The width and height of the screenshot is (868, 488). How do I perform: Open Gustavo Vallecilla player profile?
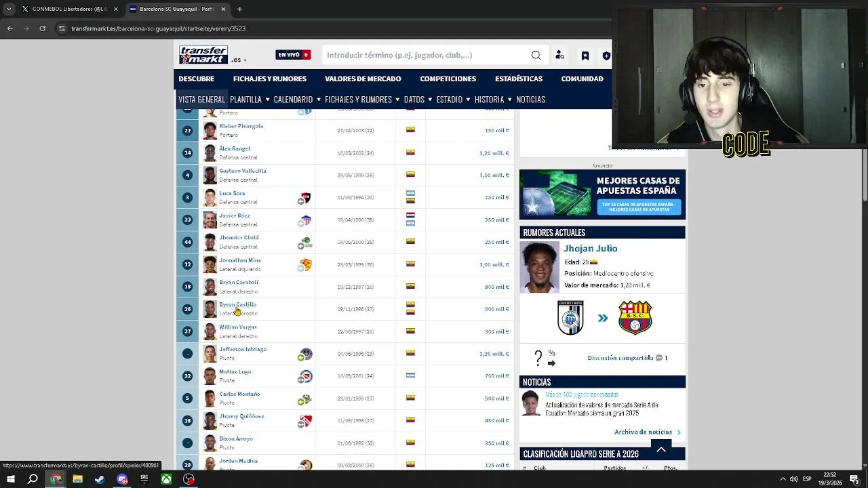242,171
